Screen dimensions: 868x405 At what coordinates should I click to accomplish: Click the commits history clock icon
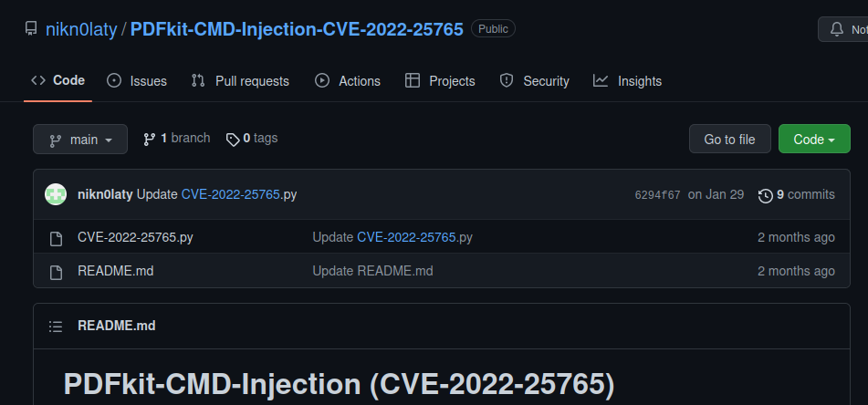pyautogui.click(x=766, y=195)
